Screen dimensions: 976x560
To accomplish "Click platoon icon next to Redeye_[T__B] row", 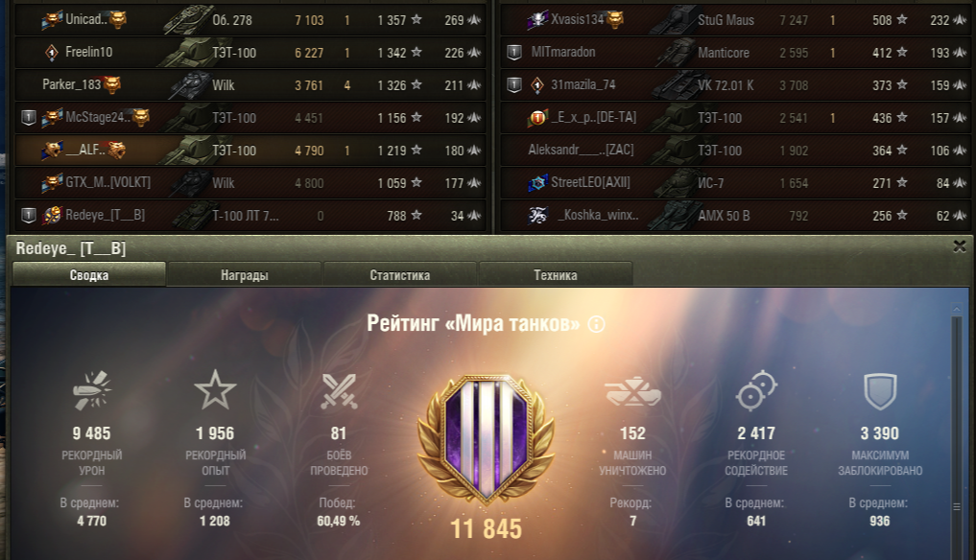I will point(29,216).
